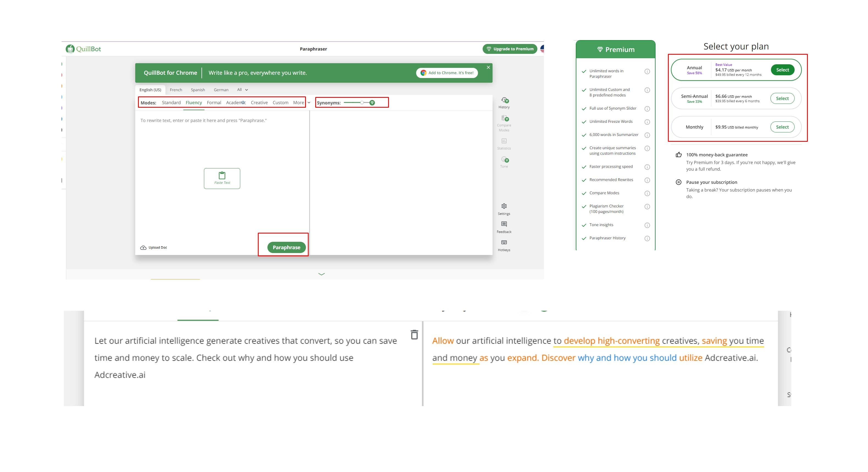Switch to the Formal mode tab
Image resolution: width=868 pixels, height=472 pixels.
click(214, 102)
